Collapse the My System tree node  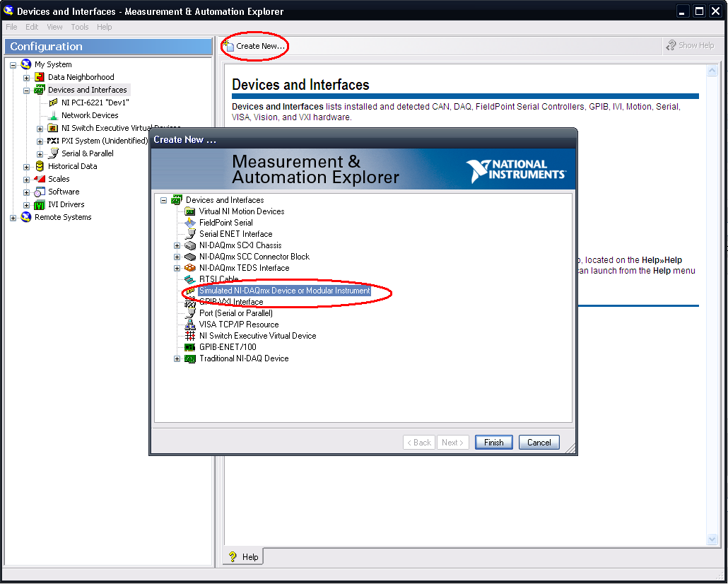13,65
